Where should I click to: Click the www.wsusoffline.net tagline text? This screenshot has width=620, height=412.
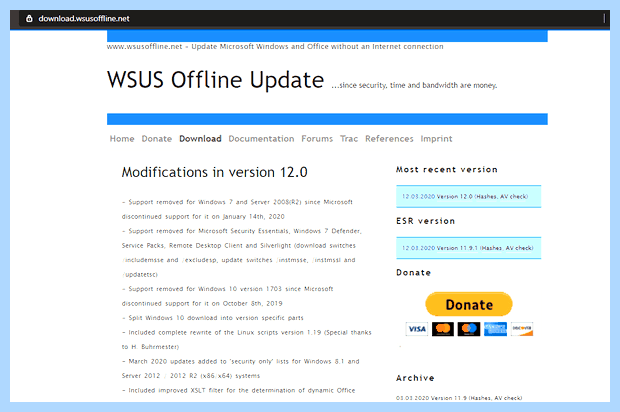pyautogui.click(x=275, y=46)
